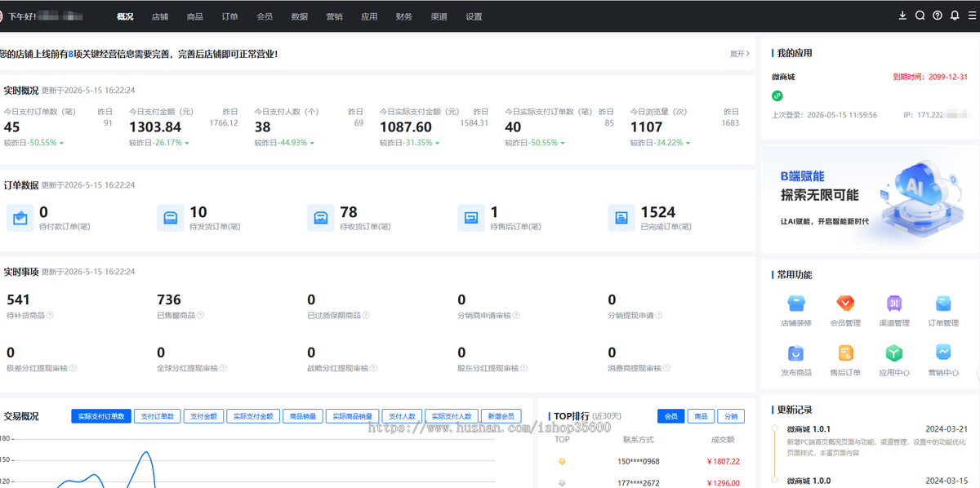Open the 设置 menu
The image size is (980, 488).
click(x=474, y=16)
